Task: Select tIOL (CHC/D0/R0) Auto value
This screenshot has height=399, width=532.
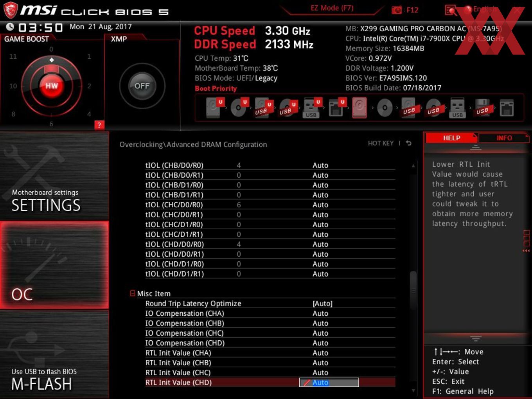Action: (x=320, y=205)
